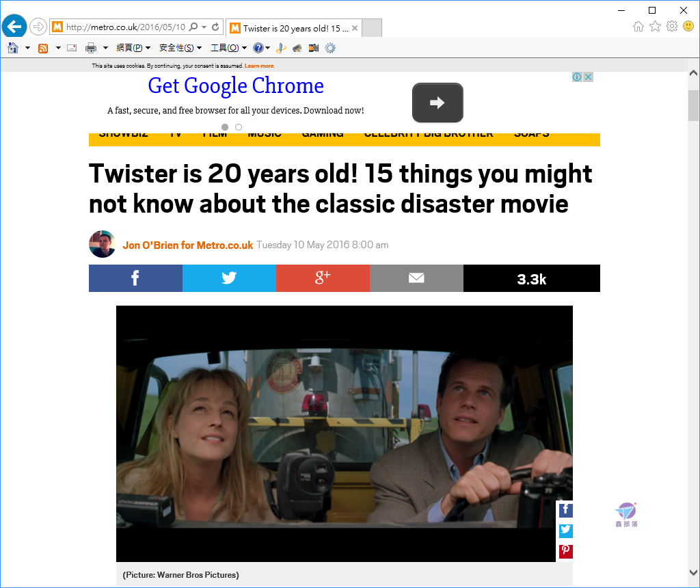Click the blue gear toolbar icon
The height and width of the screenshot is (588, 700).
(330, 48)
